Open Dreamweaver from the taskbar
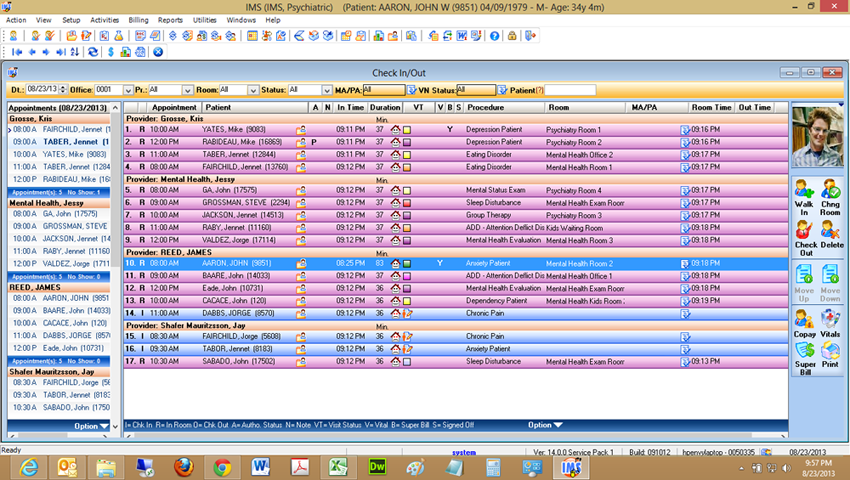850x480 pixels. 376,467
